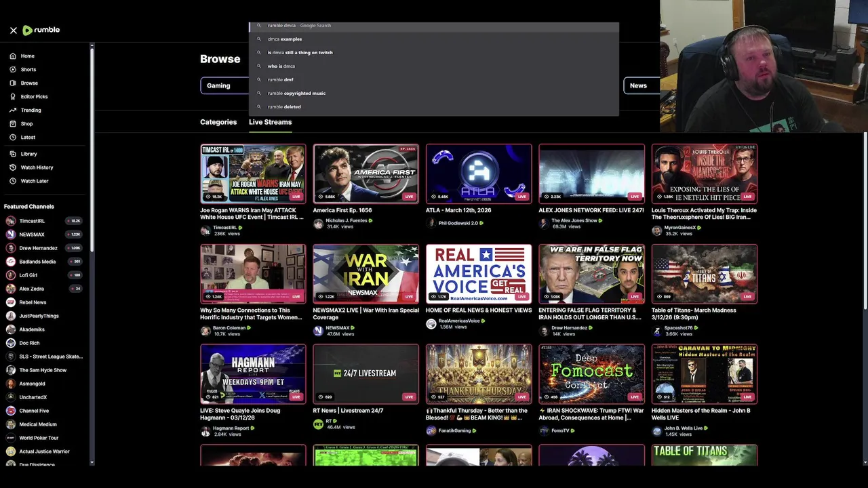Screen dimensions: 868x488
Task: Switch to the Live Streams tab
Action: point(270,122)
